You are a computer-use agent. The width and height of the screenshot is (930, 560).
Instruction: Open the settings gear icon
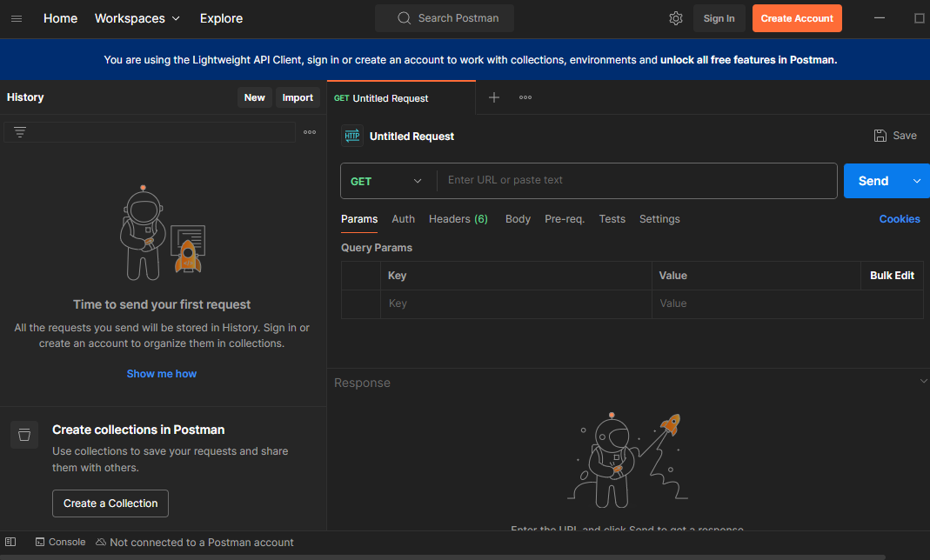676,18
